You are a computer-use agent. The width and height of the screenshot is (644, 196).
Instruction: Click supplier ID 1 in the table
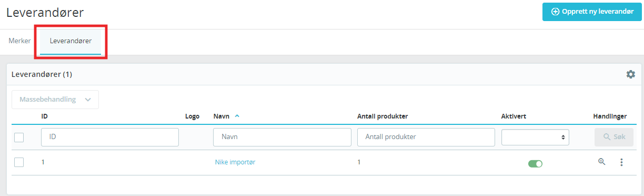tap(43, 162)
